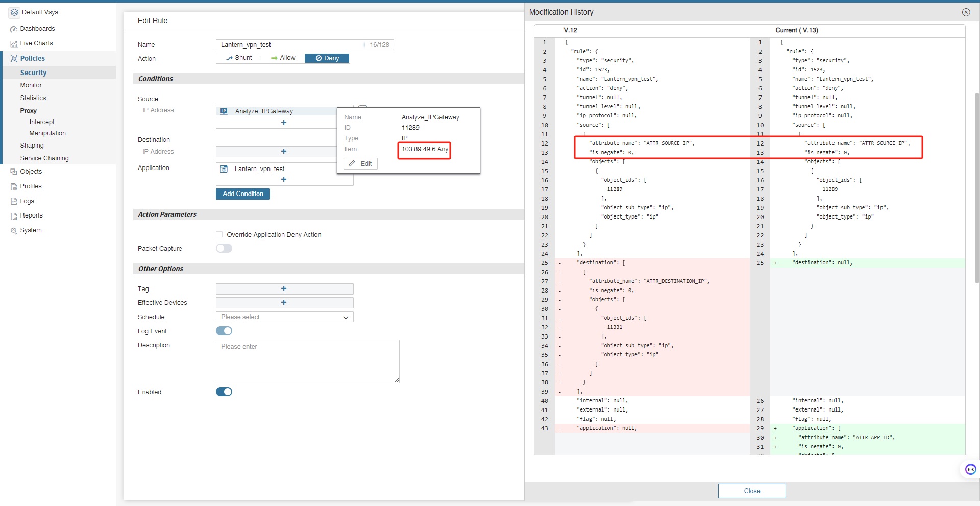980x506 pixels.
Task: Enable Packet Capture toggle
Action: coord(224,249)
